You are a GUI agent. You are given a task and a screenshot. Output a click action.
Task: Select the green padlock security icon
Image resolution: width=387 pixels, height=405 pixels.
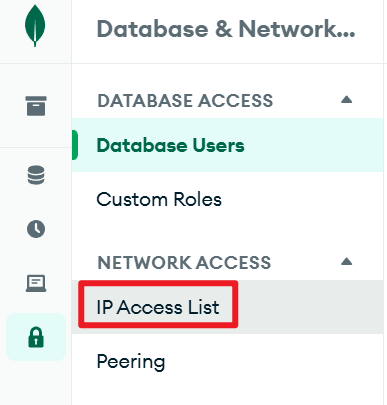[x=36, y=337]
